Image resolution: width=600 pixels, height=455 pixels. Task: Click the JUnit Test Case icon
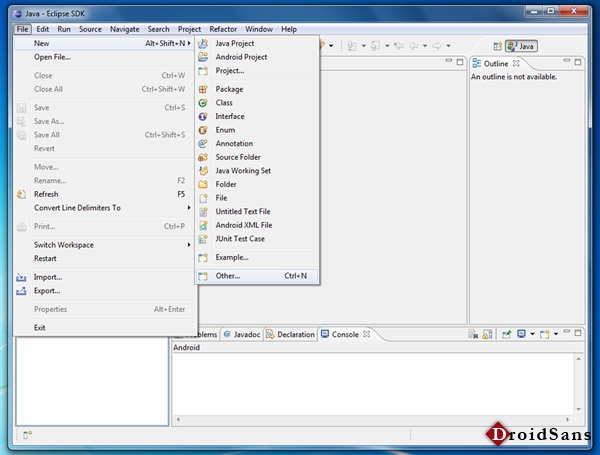203,239
